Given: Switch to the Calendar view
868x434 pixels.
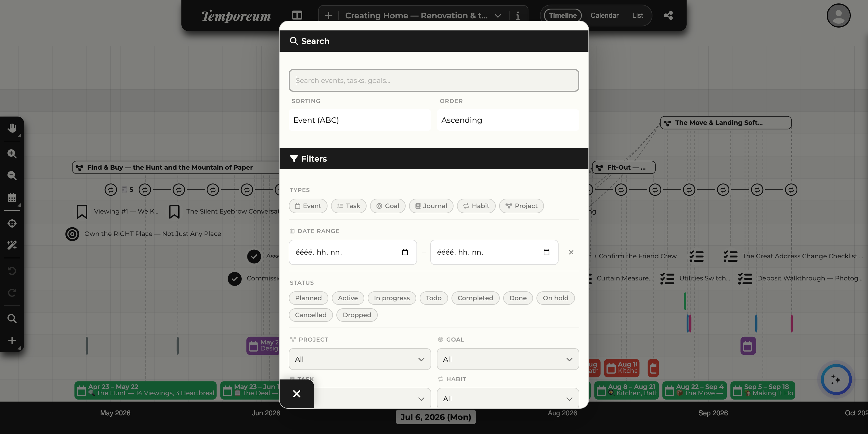Looking at the screenshot, I should (604, 15).
